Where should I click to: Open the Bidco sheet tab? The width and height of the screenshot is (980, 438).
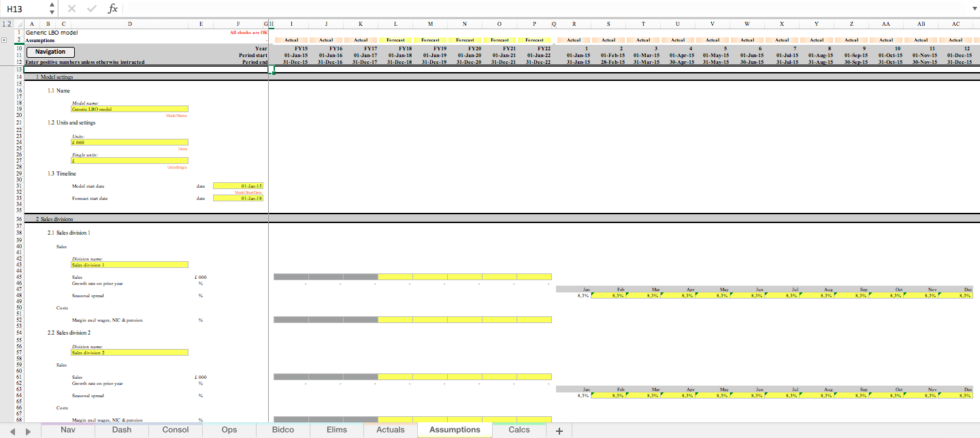[282, 429]
